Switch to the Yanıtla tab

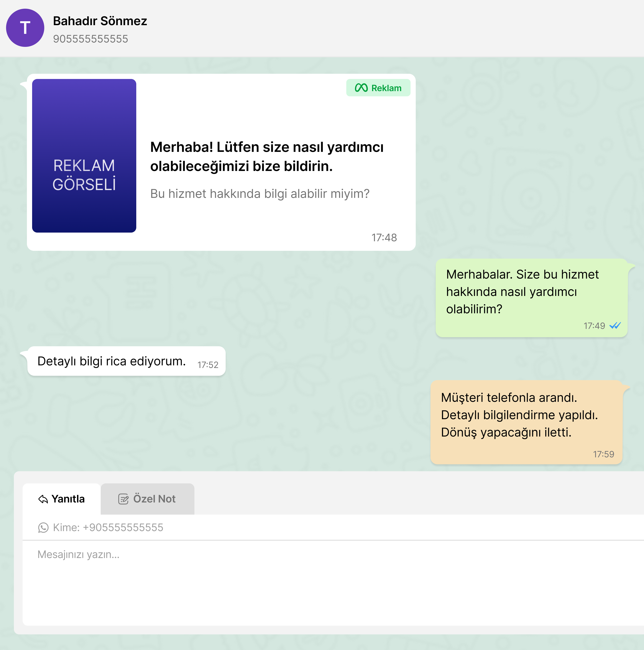click(62, 499)
